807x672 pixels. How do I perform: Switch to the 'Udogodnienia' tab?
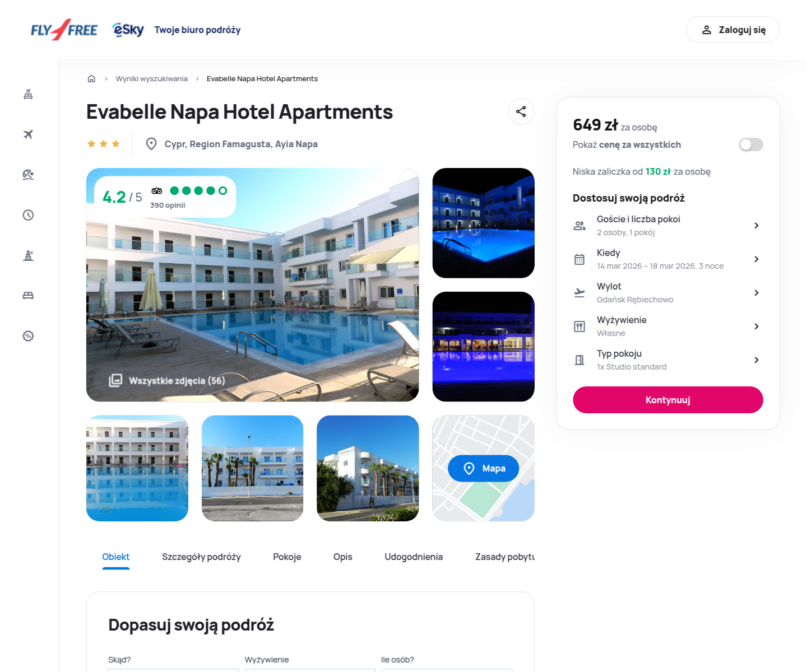coord(414,557)
